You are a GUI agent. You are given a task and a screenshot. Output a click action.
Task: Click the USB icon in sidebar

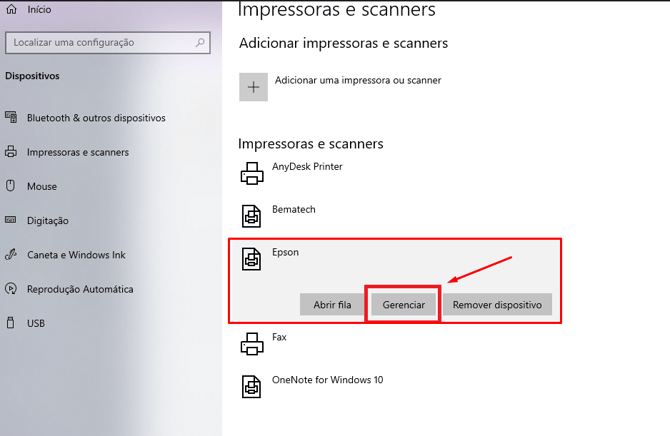tap(11, 323)
